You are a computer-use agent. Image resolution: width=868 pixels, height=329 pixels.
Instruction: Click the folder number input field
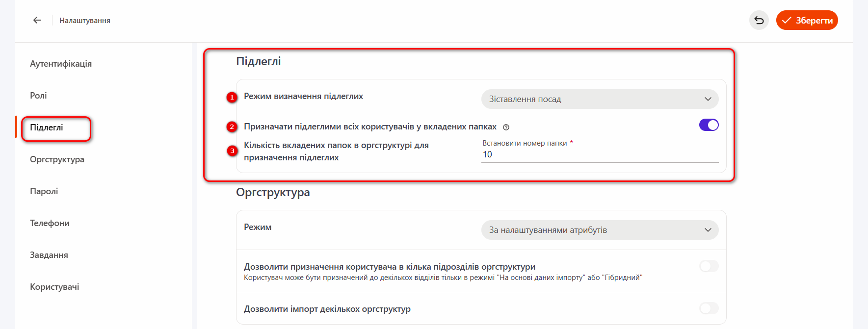[599, 154]
